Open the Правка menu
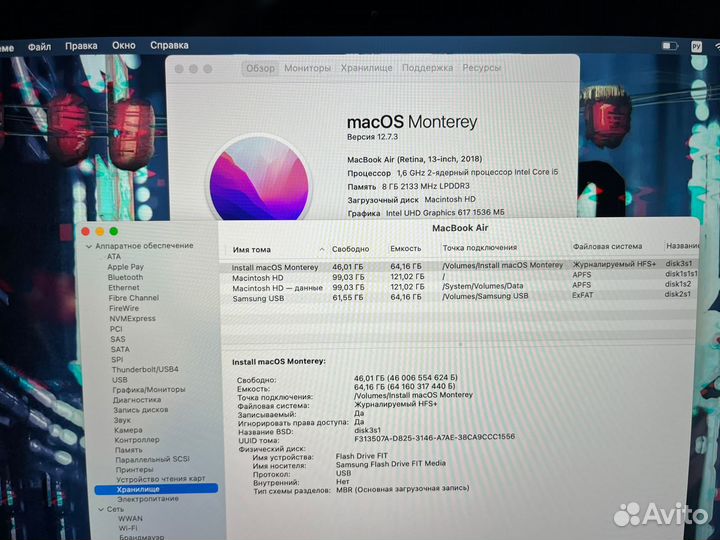 (81, 46)
